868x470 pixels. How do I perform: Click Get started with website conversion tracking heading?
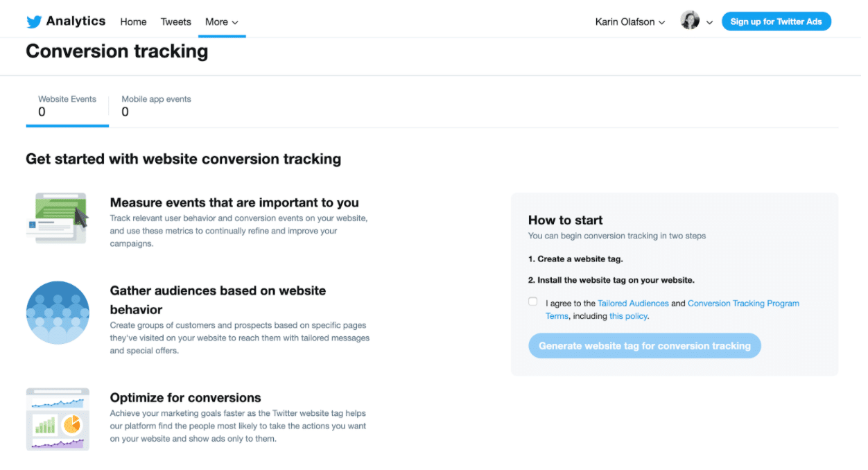point(184,159)
